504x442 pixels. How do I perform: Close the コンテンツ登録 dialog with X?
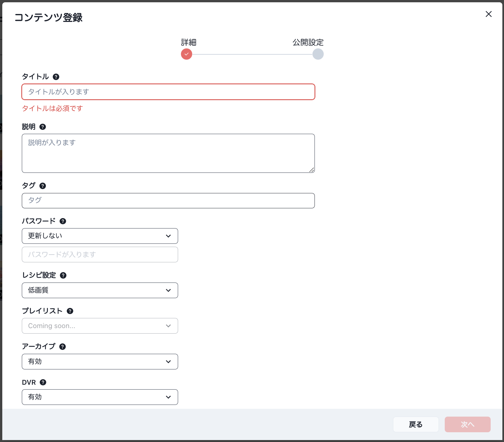click(488, 14)
